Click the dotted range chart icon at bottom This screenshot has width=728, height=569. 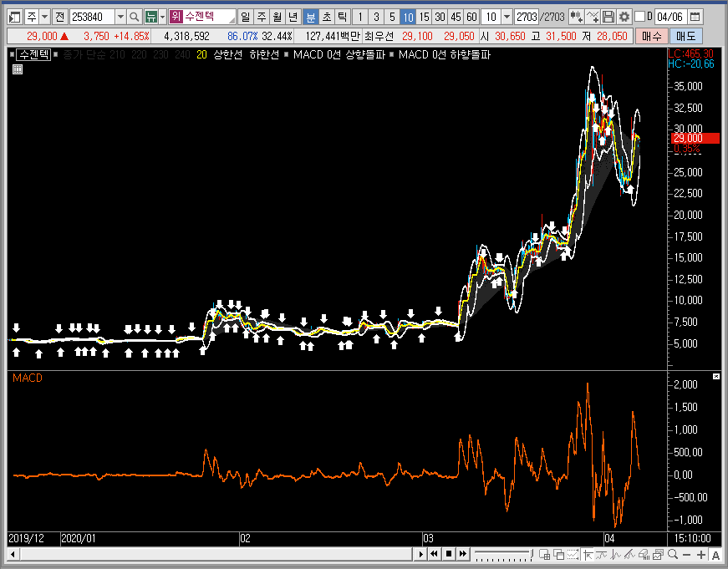573,554
